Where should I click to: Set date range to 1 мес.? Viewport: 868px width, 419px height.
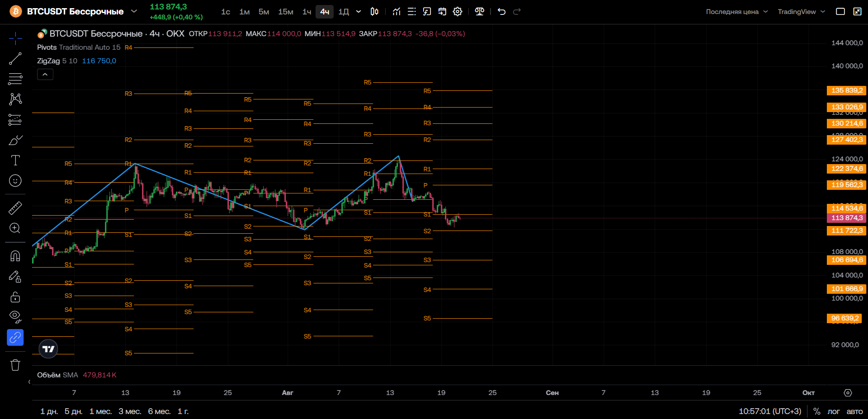(x=100, y=411)
